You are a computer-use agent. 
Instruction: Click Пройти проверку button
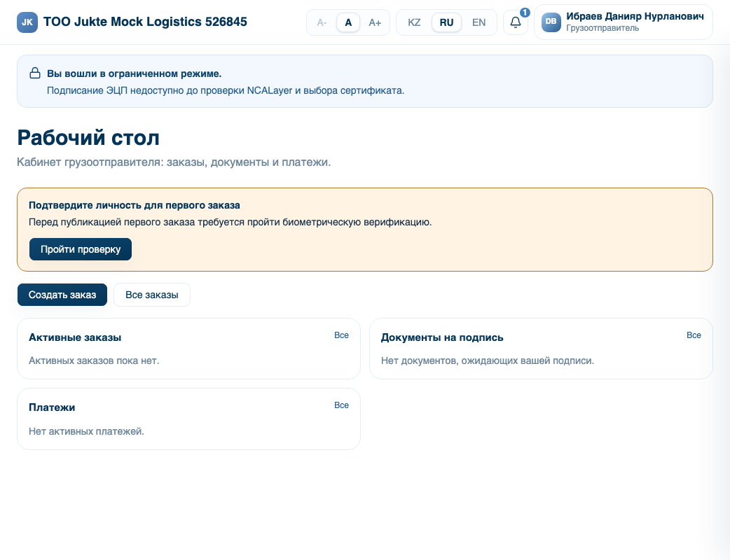coord(81,249)
